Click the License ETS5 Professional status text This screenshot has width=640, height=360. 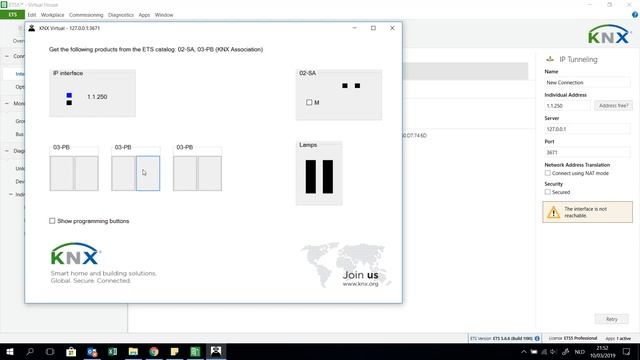[573, 338]
